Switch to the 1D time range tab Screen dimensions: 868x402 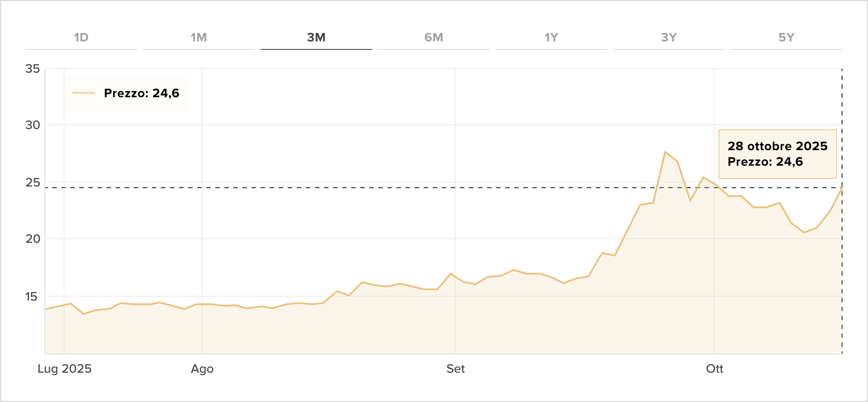click(x=81, y=37)
